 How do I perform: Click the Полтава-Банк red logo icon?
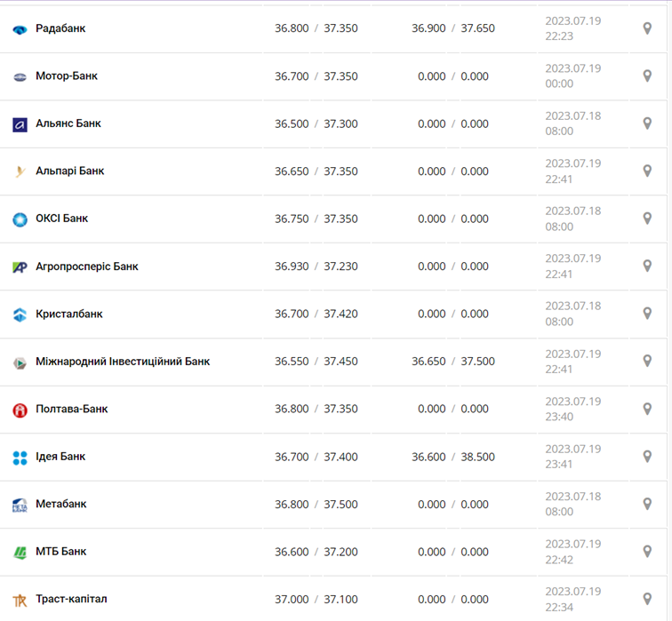click(x=20, y=410)
